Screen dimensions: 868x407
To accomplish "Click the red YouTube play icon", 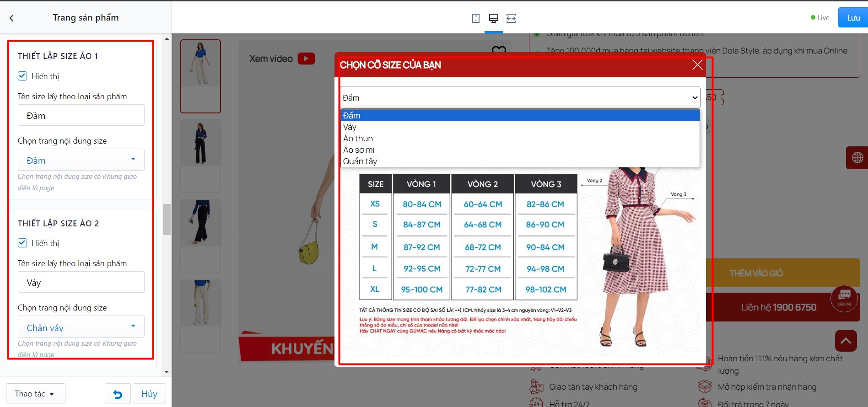I will [x=306, y=59].
